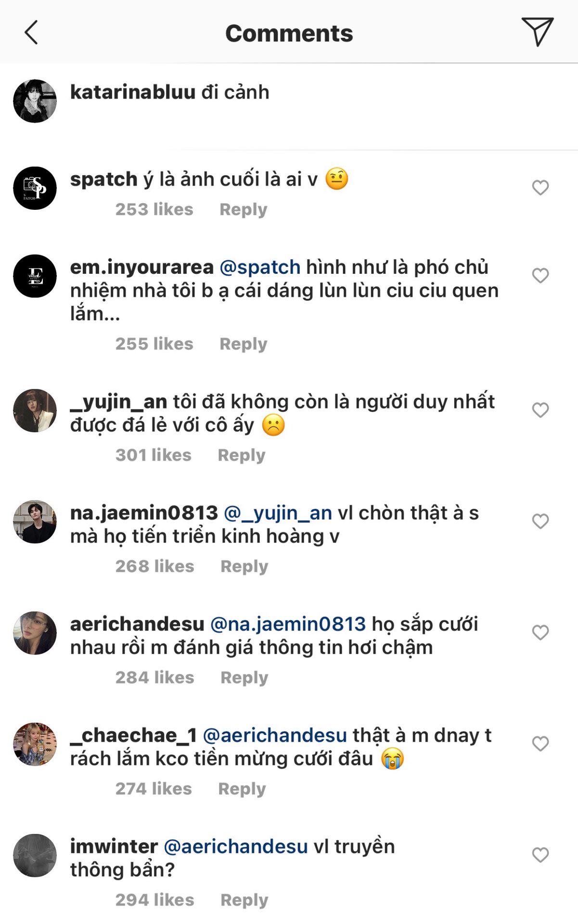The height and width of the screenshot is (924, 578).
Task: View 301 likes on _yujin_an's comment
Action: pyautogui.click(x=153, y=455)
